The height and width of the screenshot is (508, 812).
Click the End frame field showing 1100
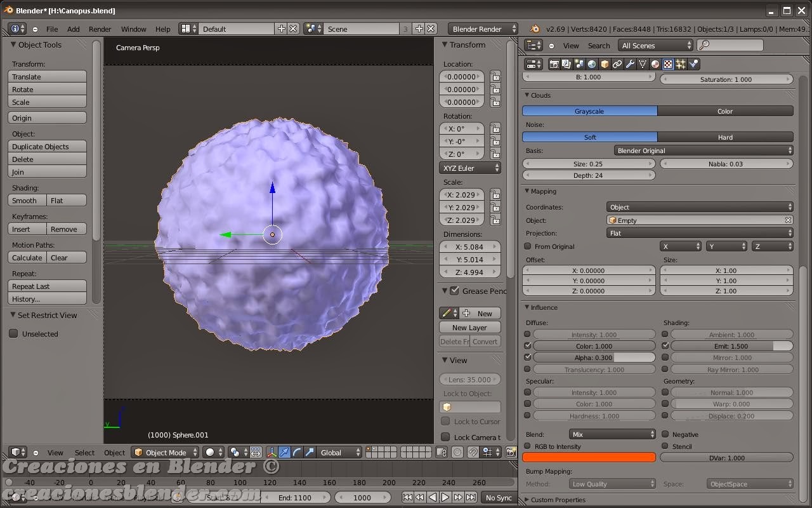296,498
